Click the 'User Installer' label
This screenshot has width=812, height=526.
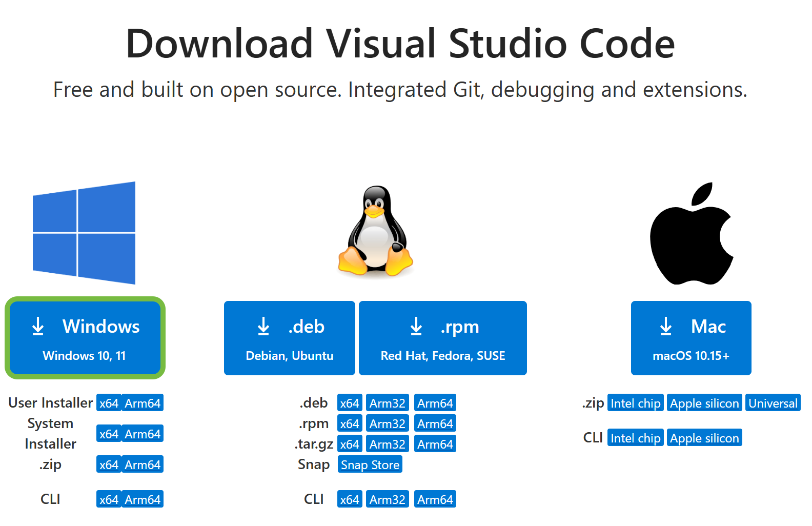point(50,403)
